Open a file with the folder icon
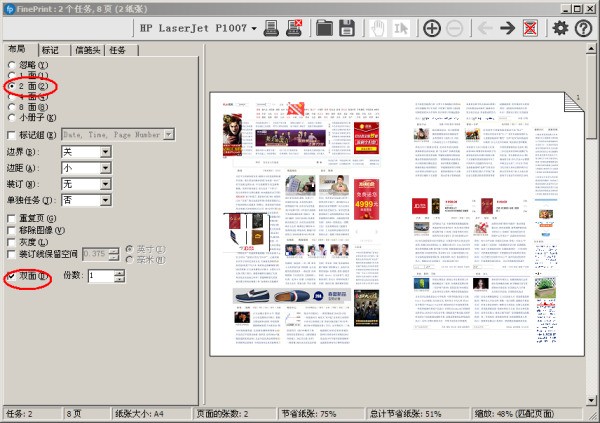The image size is (600, 423). click(x=324, y=28)
